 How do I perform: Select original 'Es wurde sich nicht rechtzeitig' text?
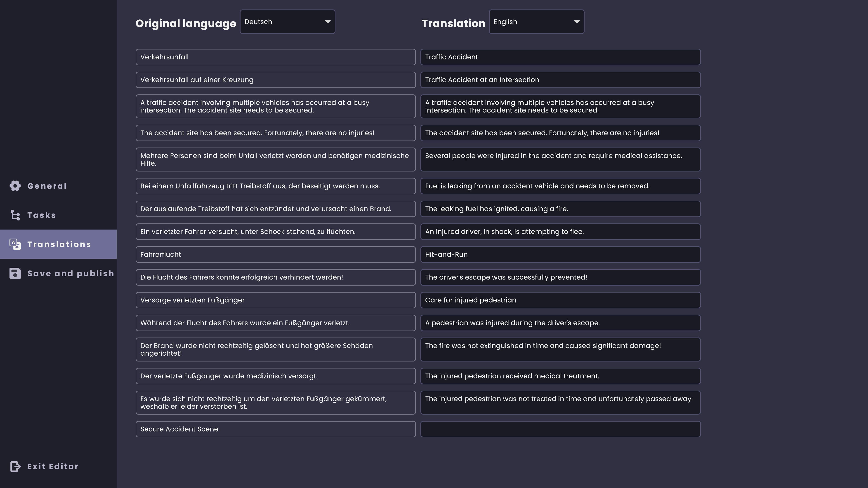pyautogui.click(x=276, y=402)
